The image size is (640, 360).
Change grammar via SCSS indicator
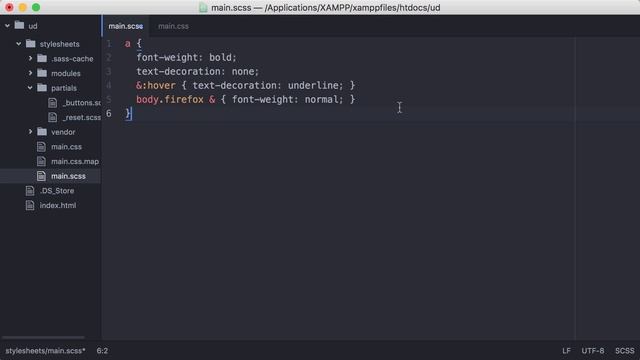(624, 351)
